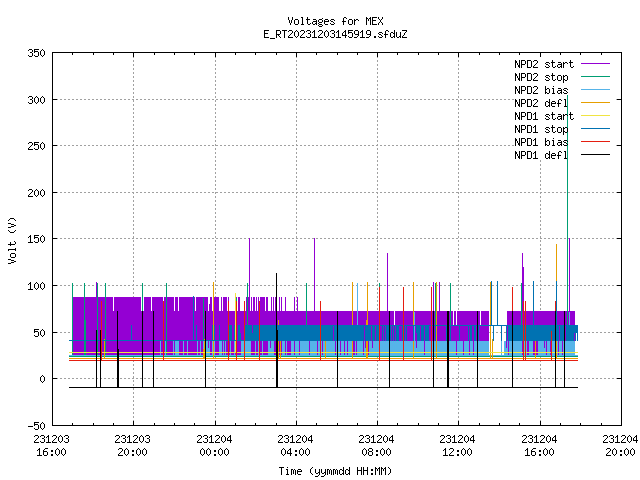The image size is (640, 480).
Task: Click the yellow NPD1 start legend line
Action: tap(595, 116)
